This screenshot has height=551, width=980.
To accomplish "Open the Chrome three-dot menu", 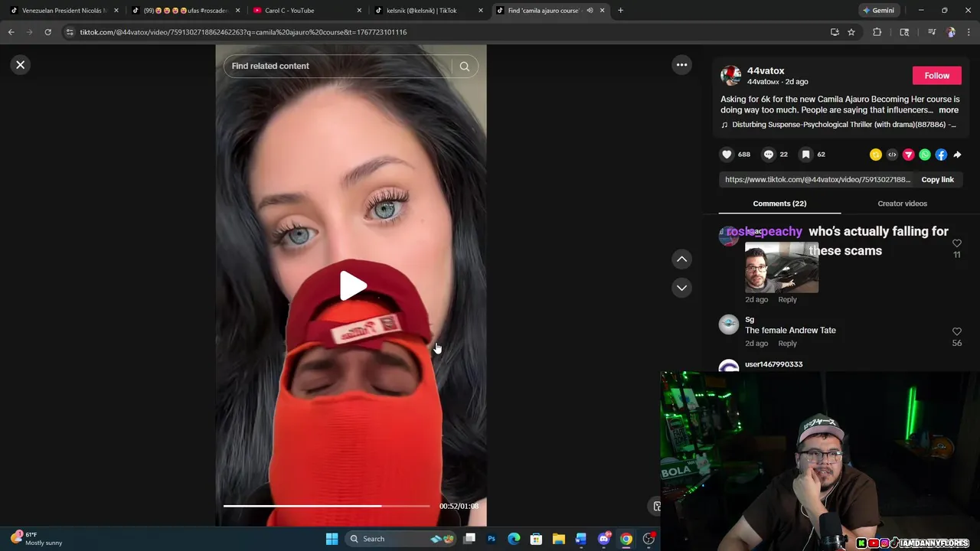I will click(x=969, y=32).
